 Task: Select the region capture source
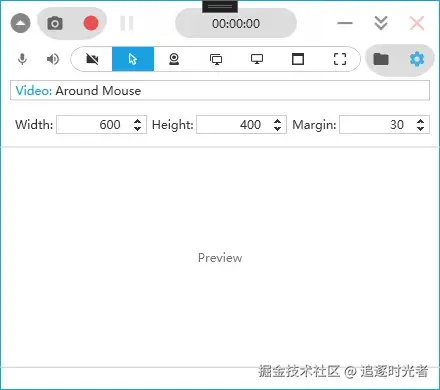(340, 59)
